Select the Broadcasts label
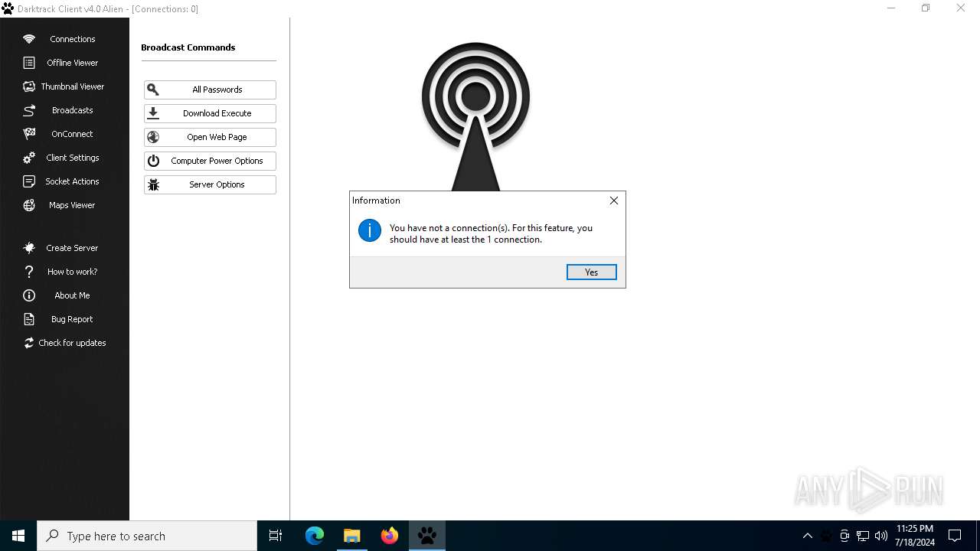 73,110
